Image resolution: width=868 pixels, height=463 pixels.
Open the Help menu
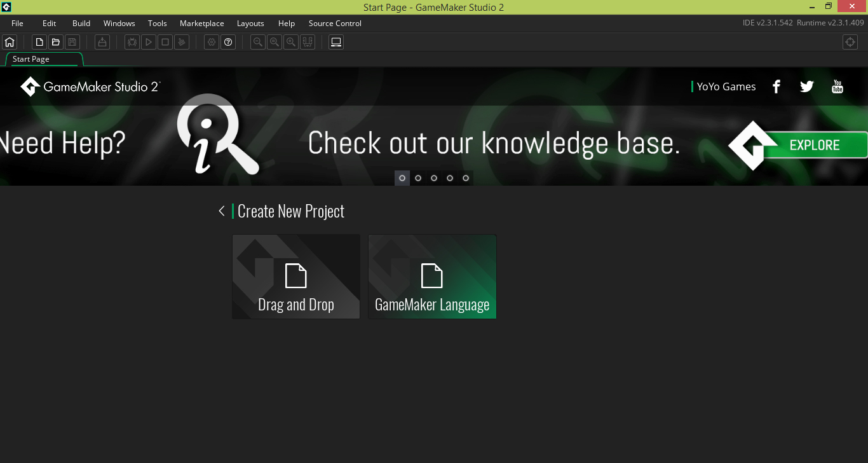pyautogui.click(x=287, y=24)
